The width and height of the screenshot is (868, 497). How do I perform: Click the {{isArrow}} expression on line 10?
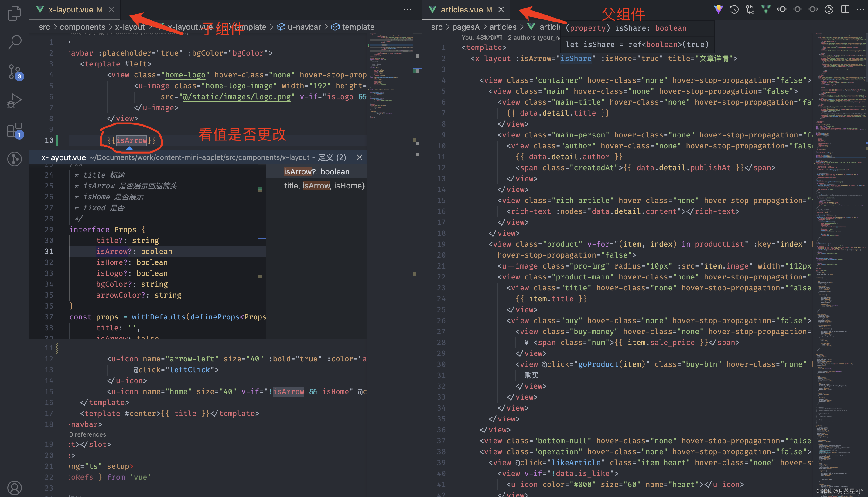pos(132,140)
